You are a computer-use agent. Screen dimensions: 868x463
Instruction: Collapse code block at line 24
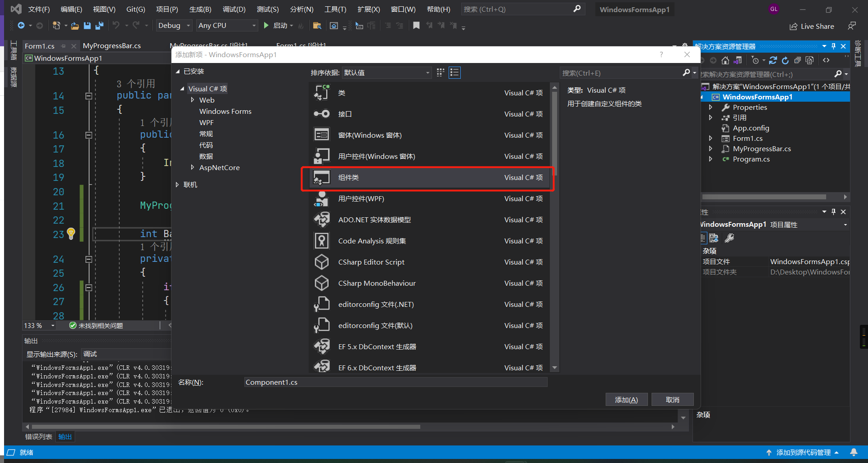(x=89, y=259)
